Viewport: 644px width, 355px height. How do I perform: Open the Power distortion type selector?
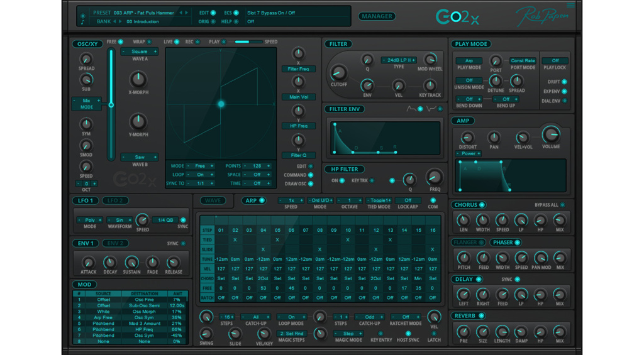[468, 153]
